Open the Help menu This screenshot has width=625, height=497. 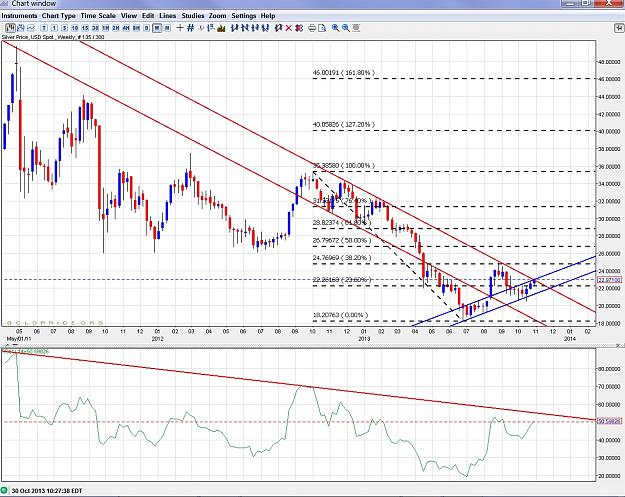(x=268, y=16)
